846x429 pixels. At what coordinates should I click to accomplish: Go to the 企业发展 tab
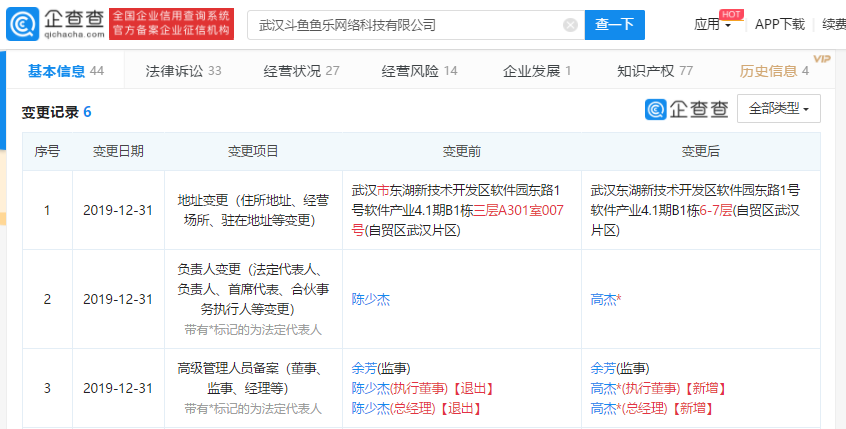tap(537, 71)
